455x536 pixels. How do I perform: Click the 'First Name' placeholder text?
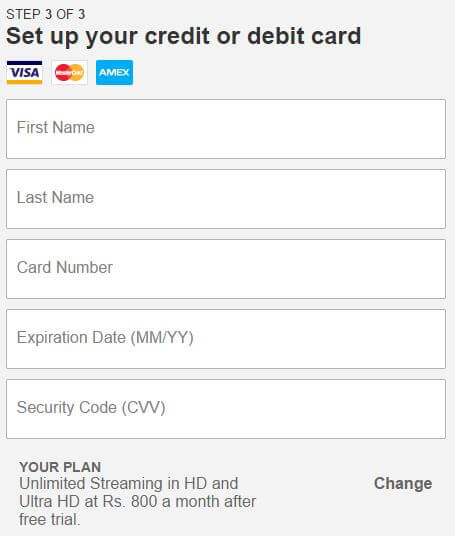(x=56, y=128)
